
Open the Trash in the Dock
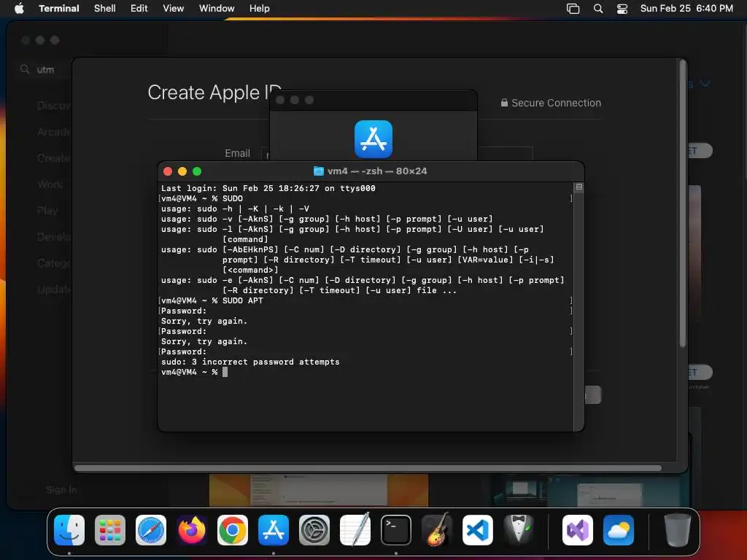click(678, 530)
